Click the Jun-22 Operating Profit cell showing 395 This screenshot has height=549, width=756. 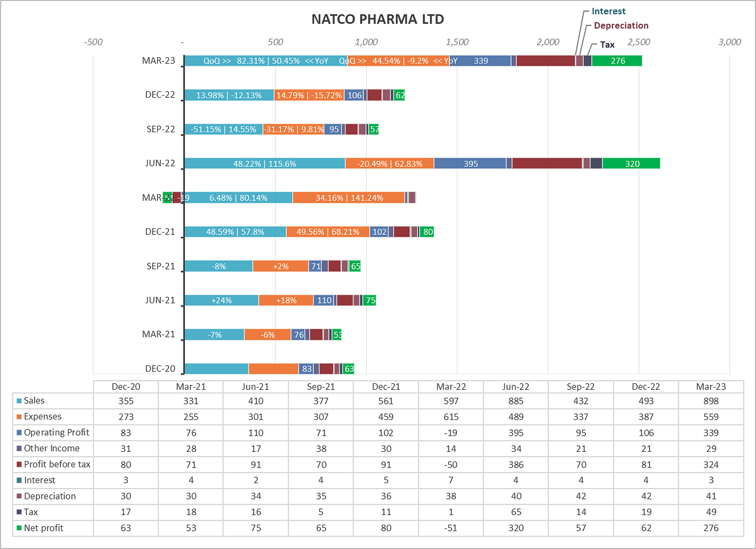point(516,432)
